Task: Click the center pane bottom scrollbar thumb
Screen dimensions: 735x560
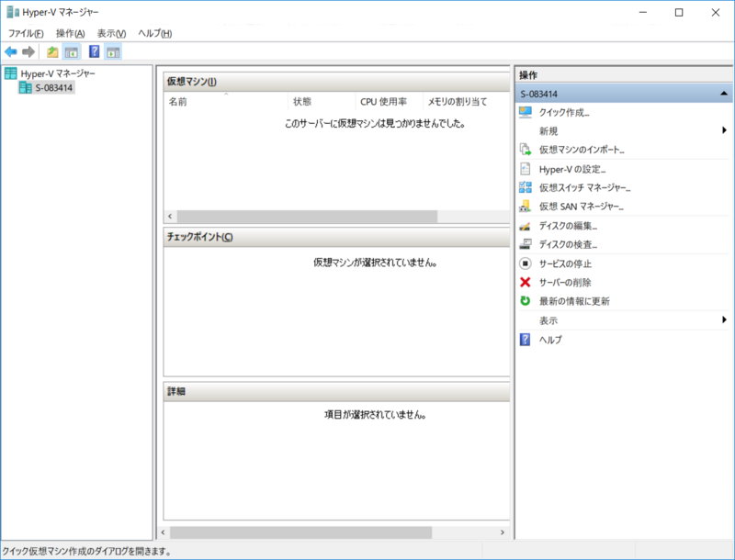Action: click(301, 532)
